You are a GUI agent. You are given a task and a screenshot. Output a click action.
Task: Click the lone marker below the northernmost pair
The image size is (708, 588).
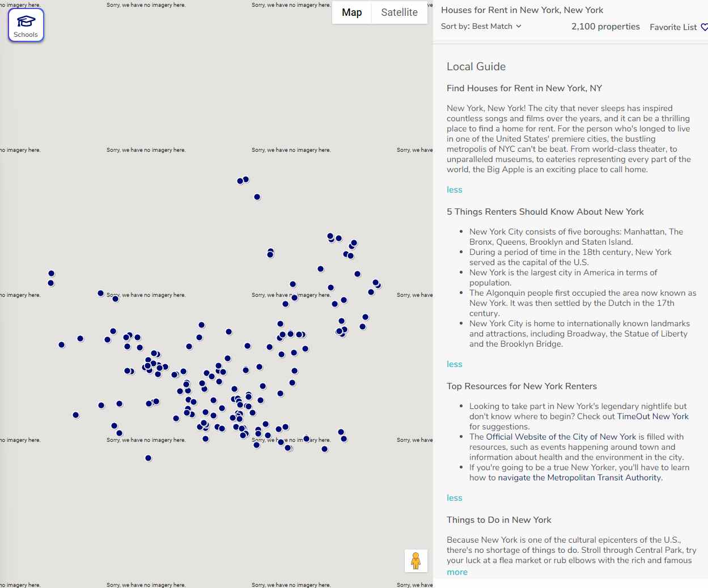point(257,197)
